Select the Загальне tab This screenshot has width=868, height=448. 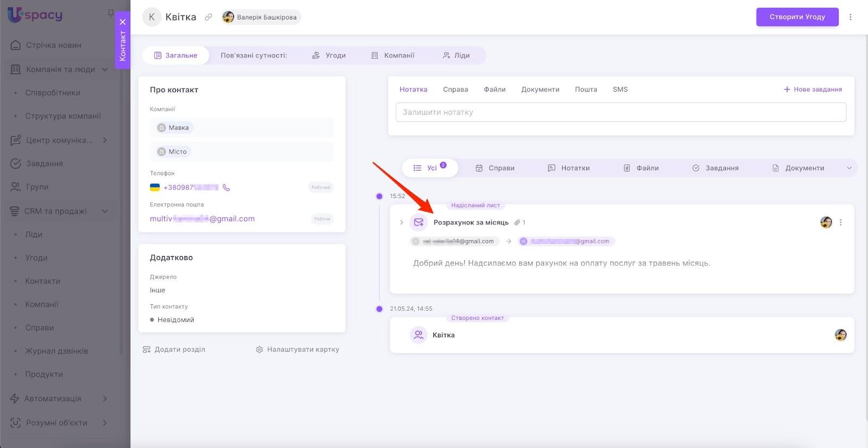tap(176, 55)
